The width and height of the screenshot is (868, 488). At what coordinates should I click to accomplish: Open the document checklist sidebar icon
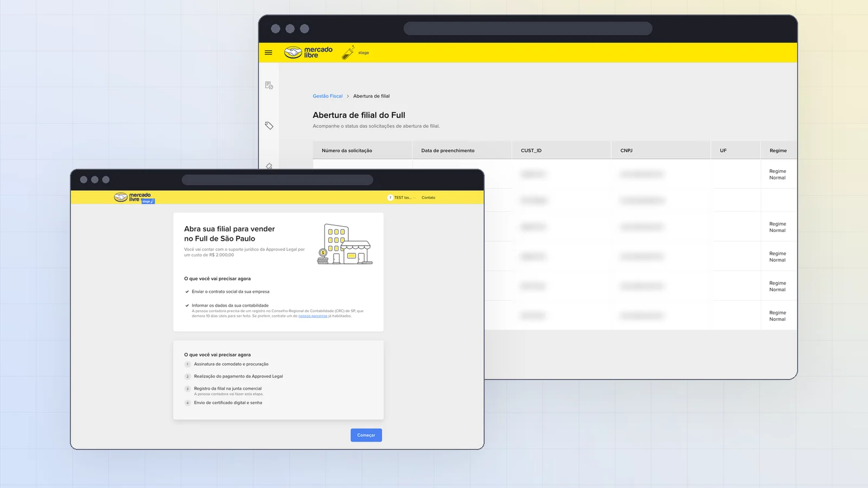tap(269, 85)
